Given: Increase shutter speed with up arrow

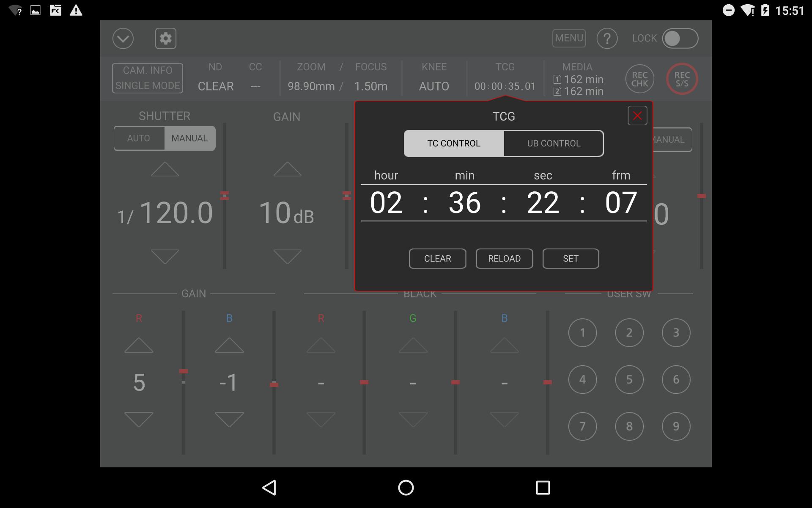Looking at the screenshot, I should (x=165, y=169).
